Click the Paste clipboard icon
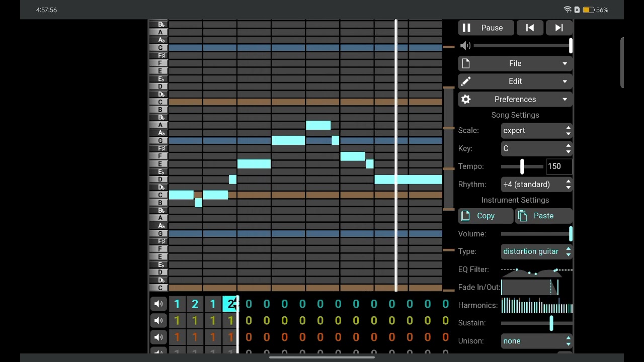 523,216
